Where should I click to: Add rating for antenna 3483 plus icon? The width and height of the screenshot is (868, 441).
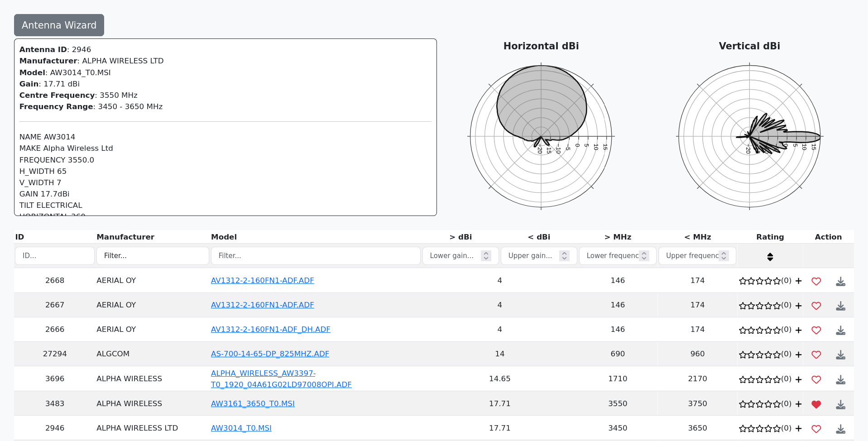click(799, 404)
